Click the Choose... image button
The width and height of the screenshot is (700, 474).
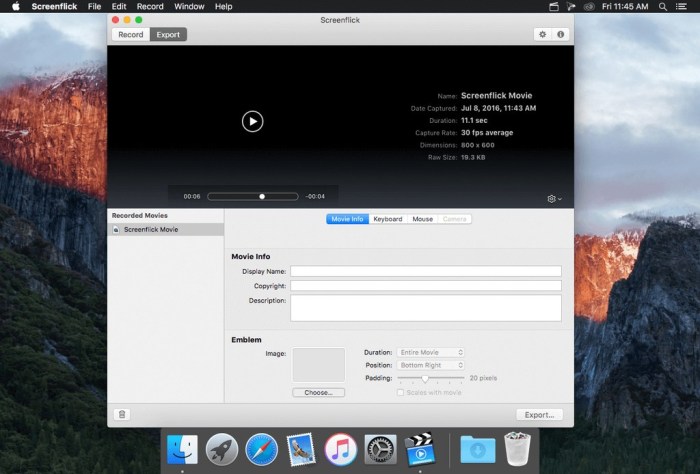[x=318, y=393]
